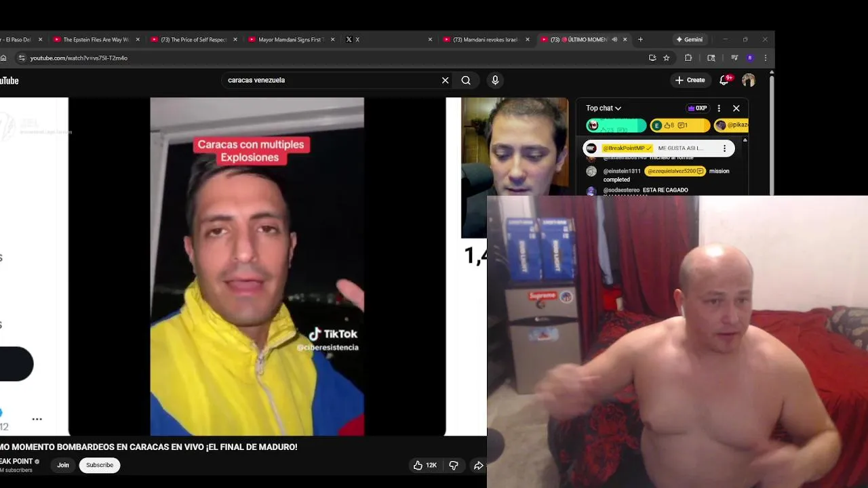The image size is (868, 488).
Task: Switch to 'The Epstein Files Are Way' tab
Action: pyautogui.click(x=95, y=39)
